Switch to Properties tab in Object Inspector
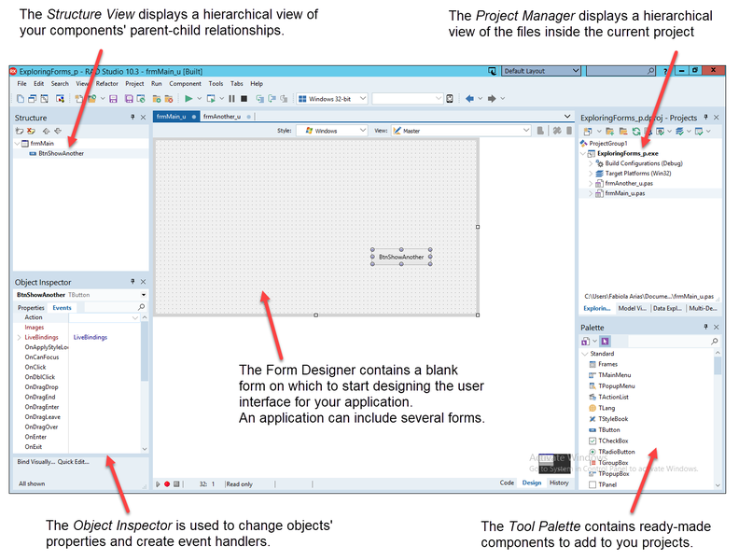Image resolution: width=739 pixels, height=560 pixels. (31, 308)
